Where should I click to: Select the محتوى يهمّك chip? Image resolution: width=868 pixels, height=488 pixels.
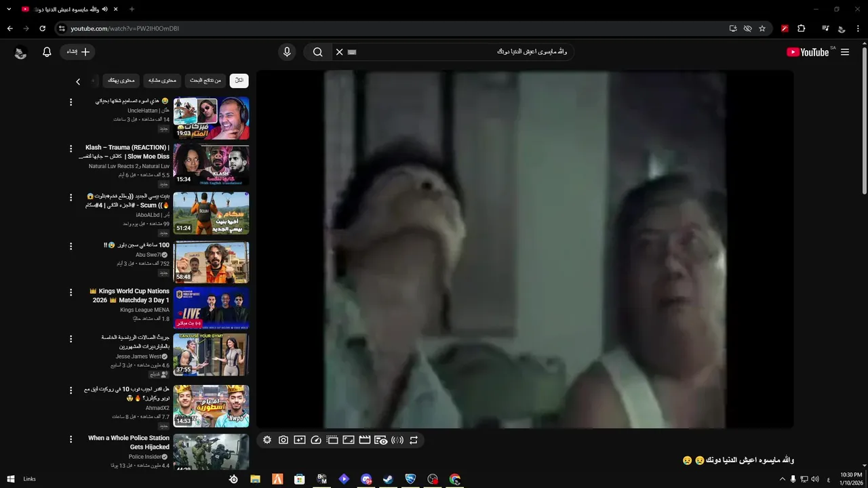pyautogui.click(x=121, y=81)
